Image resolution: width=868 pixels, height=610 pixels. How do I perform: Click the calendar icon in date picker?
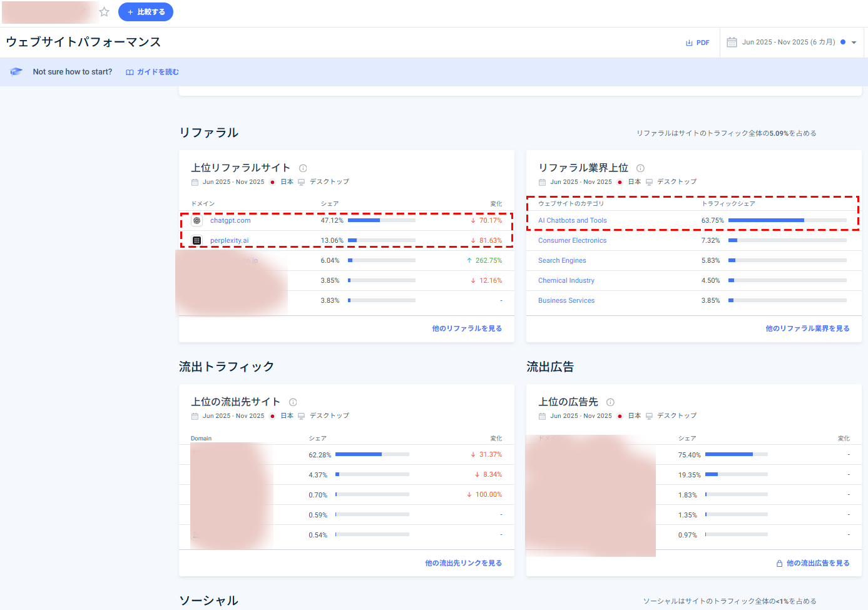click(732, 43)
